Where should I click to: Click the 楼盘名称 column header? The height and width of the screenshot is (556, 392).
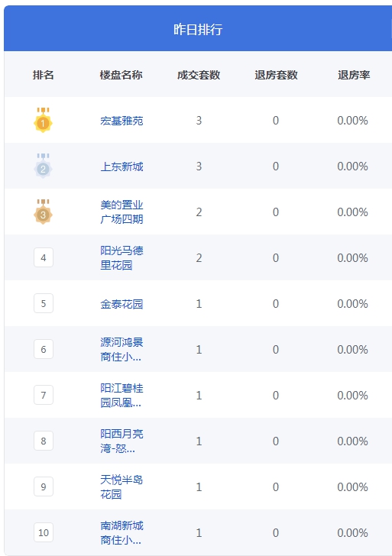pyautogui.click(x=121, y=75)
